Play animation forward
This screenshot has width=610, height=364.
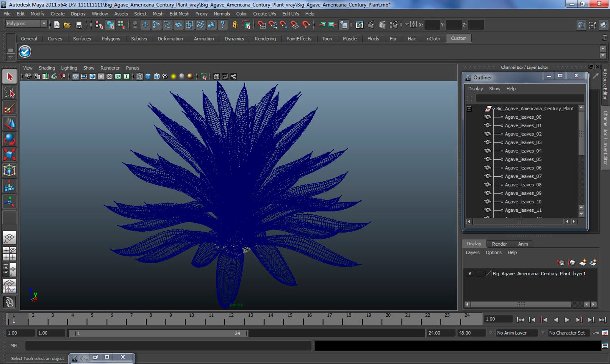point(567,320)
